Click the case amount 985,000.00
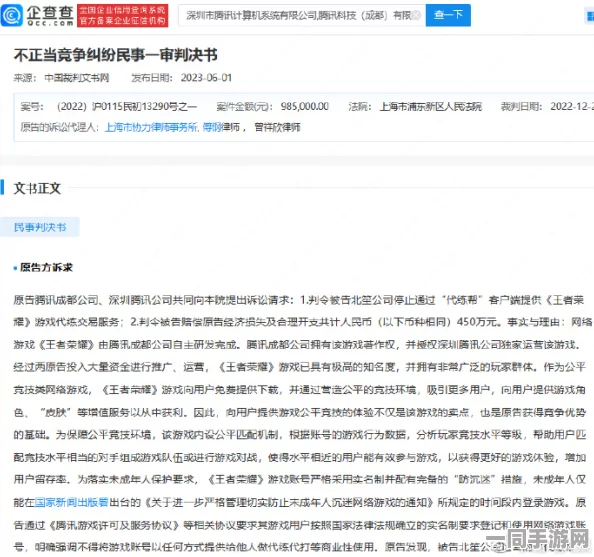Image resolution: width=594 pixels, height=557 pixels. (x=305, y=106)
